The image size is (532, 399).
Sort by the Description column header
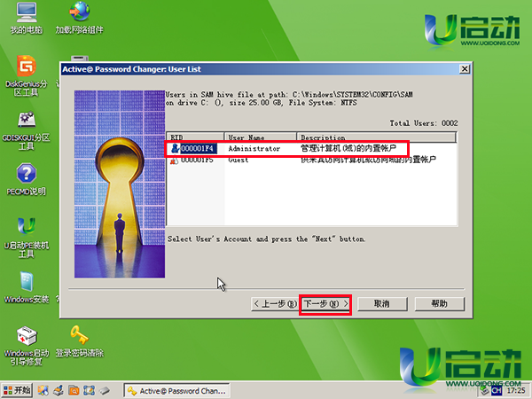tap(376, 137)
